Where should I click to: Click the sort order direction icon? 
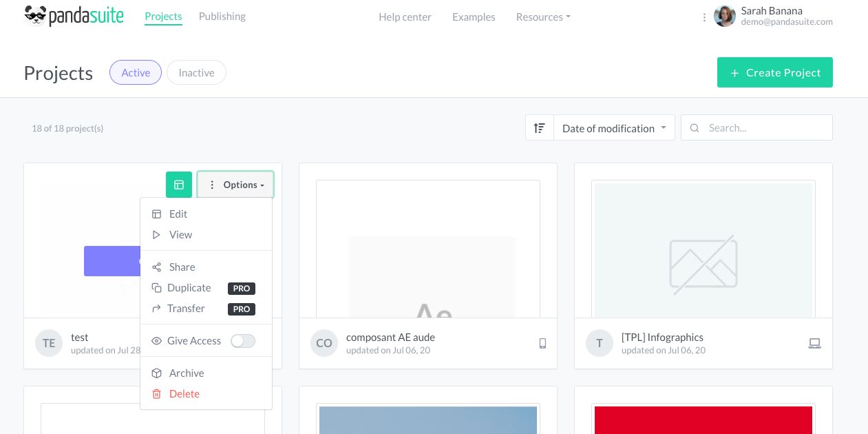pos(540,128)
